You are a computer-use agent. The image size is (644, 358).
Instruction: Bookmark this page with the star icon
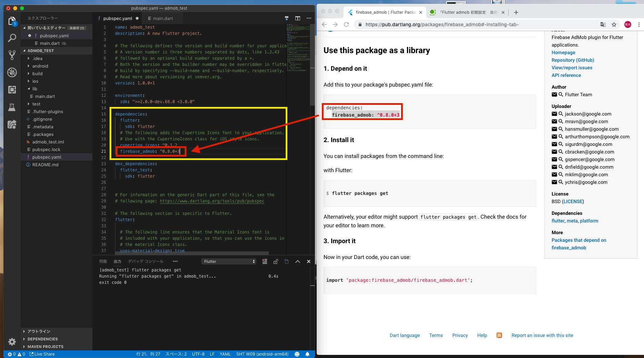[x=614, y=24]
